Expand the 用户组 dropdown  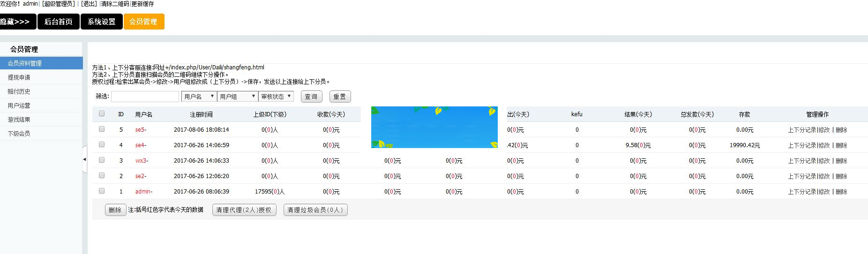(238, 97)
